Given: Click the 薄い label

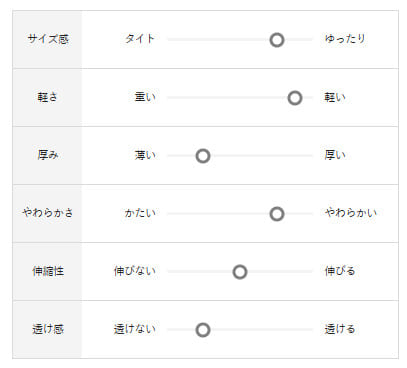Looking at the screenshot, I should (145, 155).
